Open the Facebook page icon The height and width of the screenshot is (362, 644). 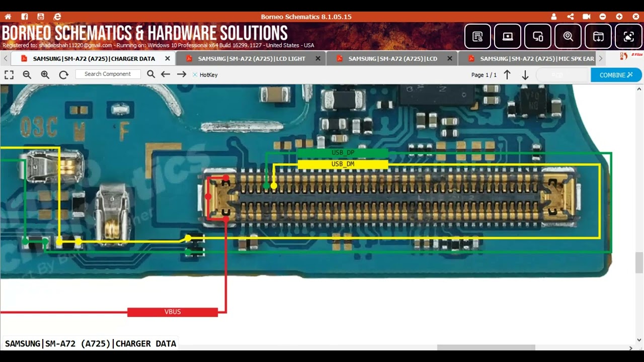tap(25, 17)
